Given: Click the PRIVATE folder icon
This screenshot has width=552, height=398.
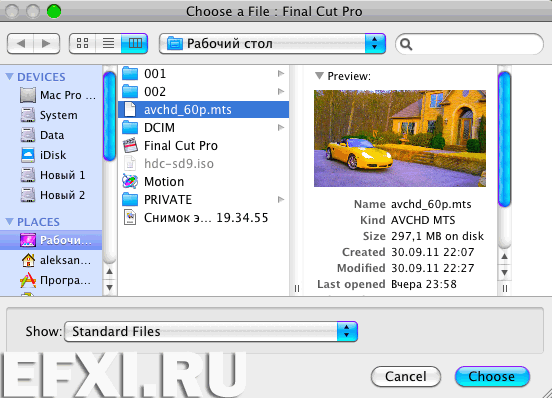Looking at the screenshot, I should pyautogui.click(x=130, y=200).
